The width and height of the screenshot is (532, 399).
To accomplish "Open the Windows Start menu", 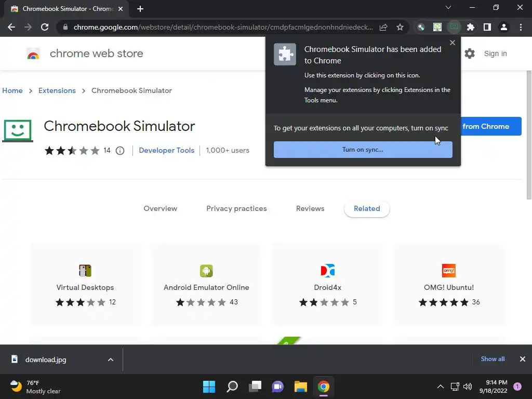I will point(209,387).
